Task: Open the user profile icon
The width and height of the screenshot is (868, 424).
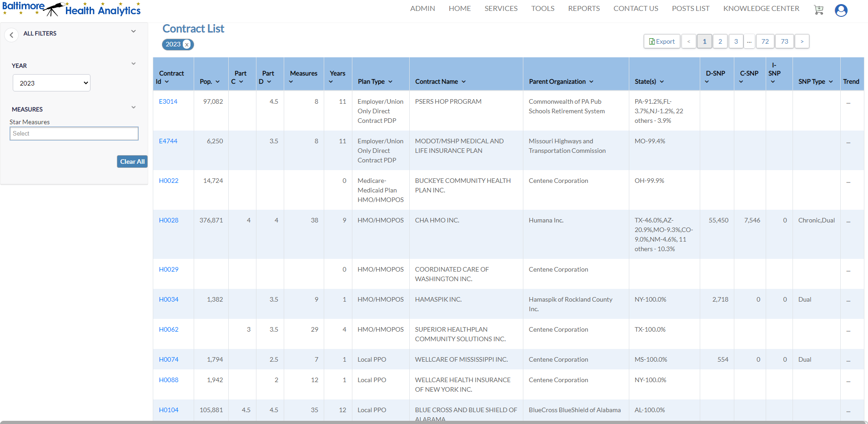Action: tap(841, 10)
